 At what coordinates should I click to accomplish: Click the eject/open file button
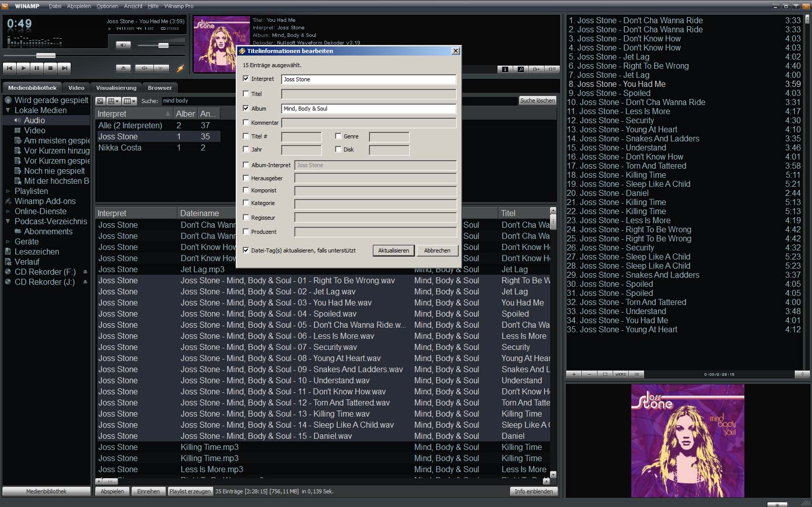click(x=123, y=68)
